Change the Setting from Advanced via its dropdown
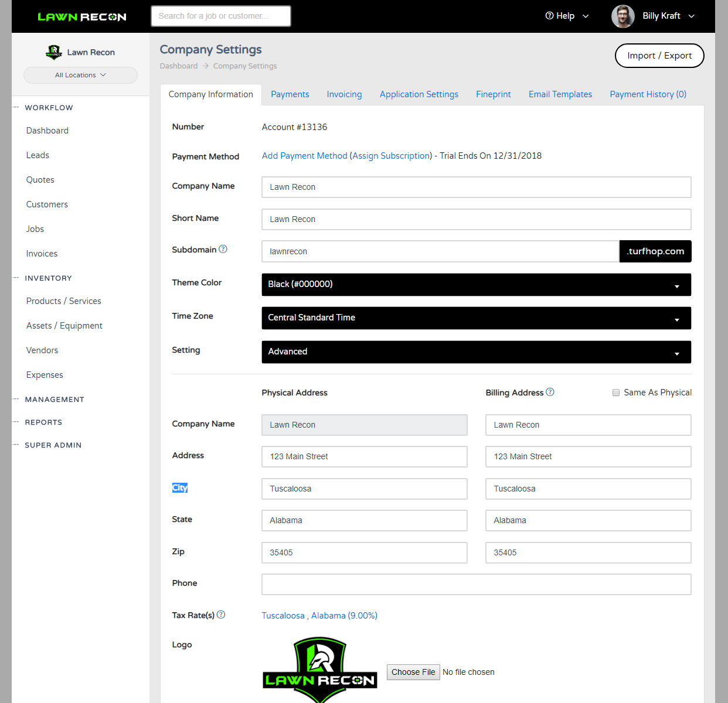This screenshot has width=728, height=703. pyautogui.click(x=476, y=351)
